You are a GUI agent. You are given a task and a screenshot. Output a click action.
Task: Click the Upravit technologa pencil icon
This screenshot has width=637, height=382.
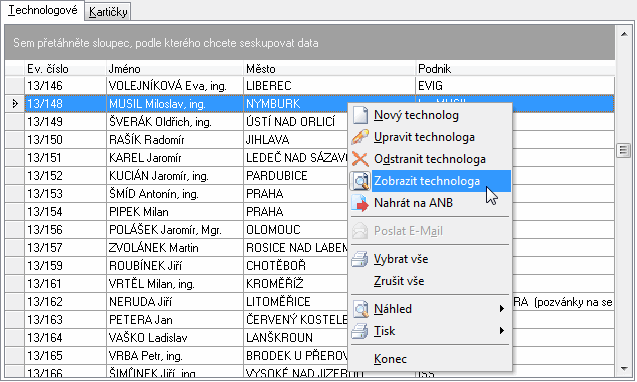point(360,137)
